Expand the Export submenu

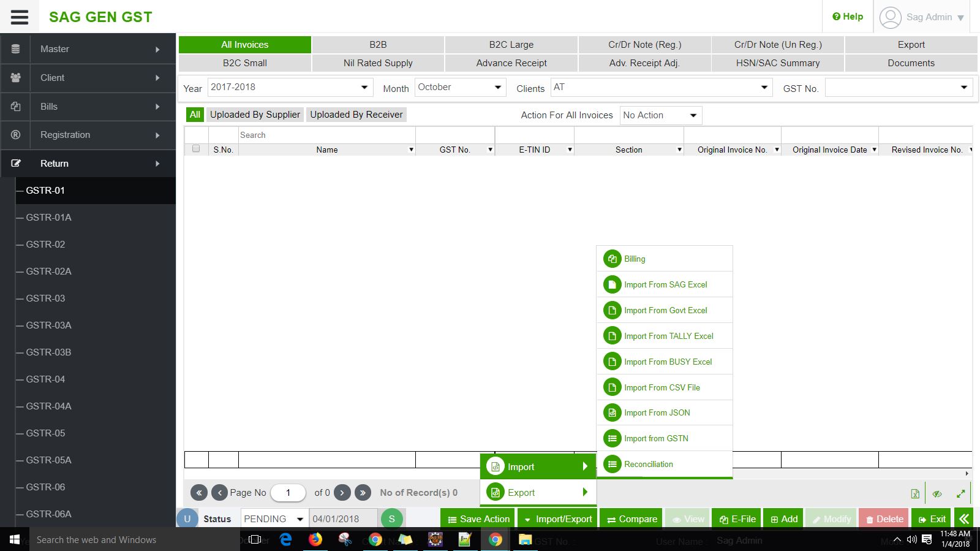(538, 492)
